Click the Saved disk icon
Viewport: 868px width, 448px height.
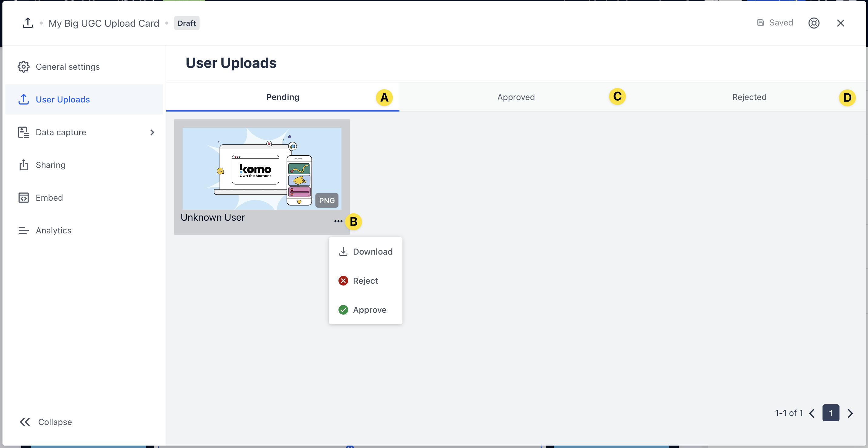pyautogui.click(x=761, y=23)
